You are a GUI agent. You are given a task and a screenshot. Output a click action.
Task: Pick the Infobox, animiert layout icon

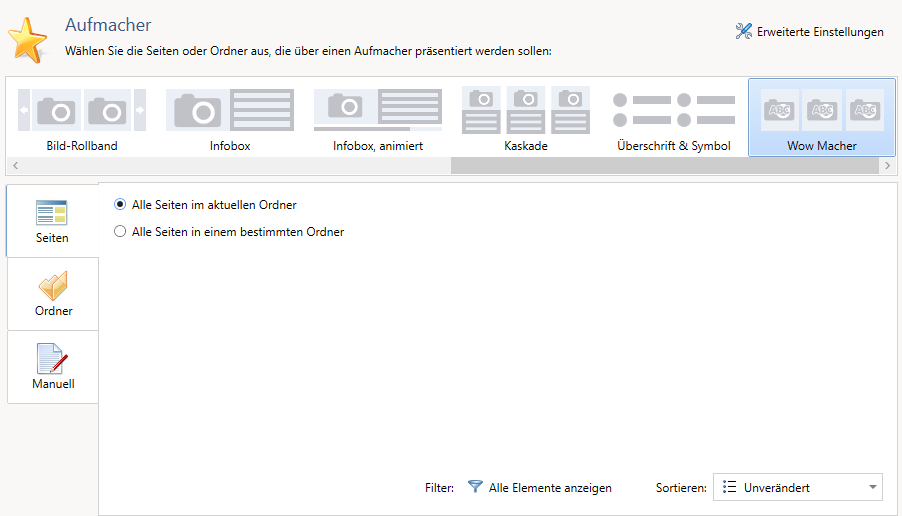pyautogui.click(x=377, y=111)
